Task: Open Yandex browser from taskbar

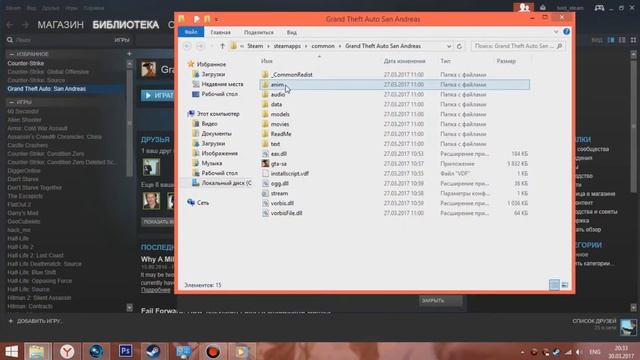Action: (x=67, y=351)
